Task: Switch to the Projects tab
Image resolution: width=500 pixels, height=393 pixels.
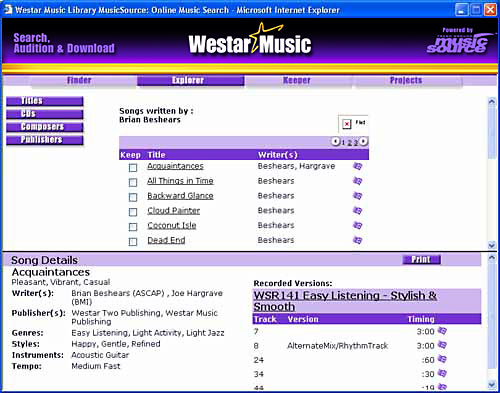Action: pyautogui.click(x=406, y=80)
